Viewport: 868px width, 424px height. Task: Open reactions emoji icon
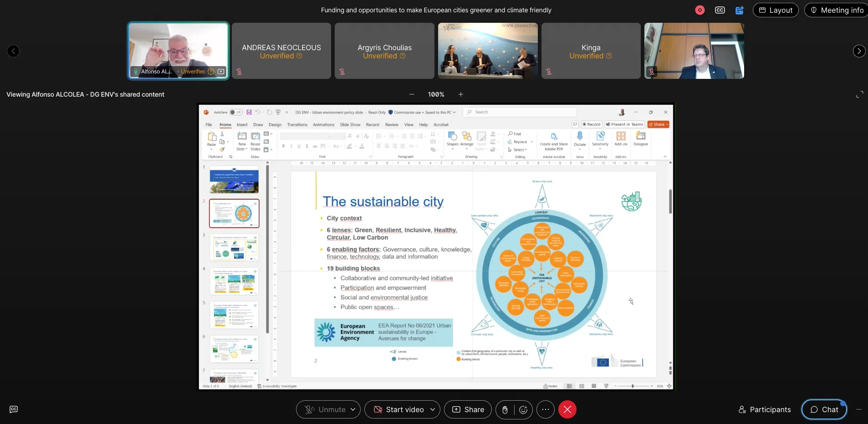click(x=523, y=409)
